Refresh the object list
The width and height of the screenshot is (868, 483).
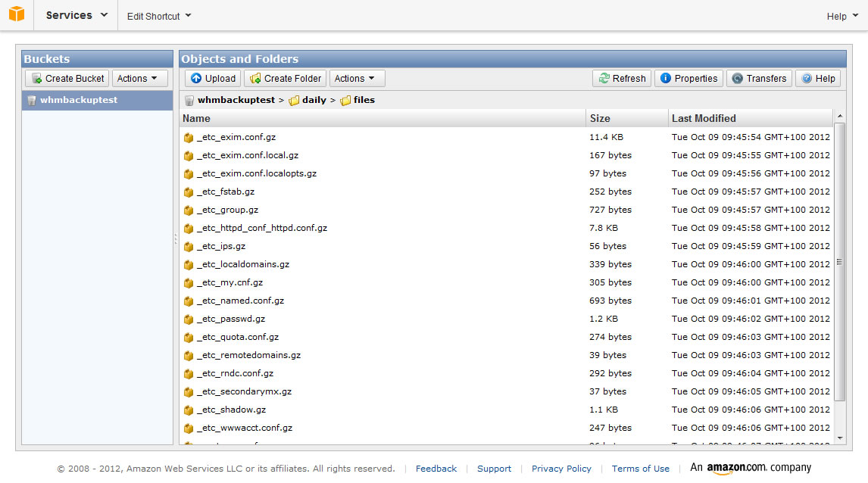[x=622, y=79]
